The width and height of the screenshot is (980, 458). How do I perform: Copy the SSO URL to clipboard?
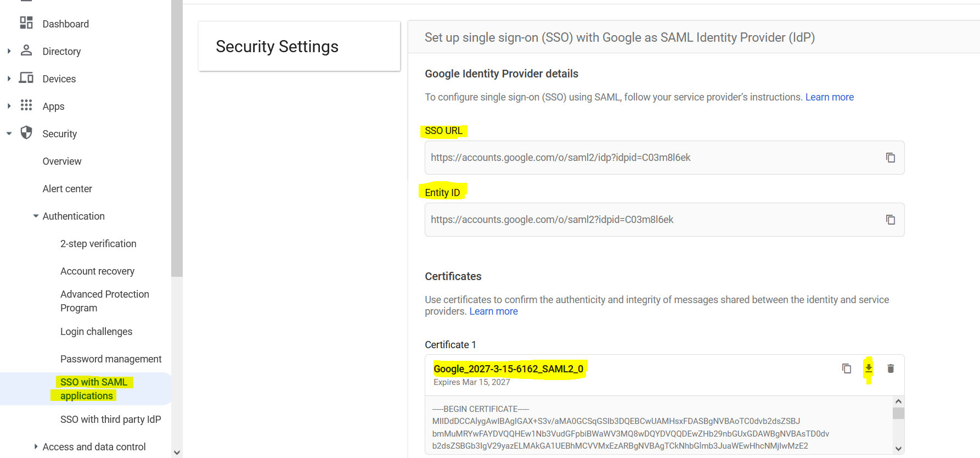[x=890, y=158]
